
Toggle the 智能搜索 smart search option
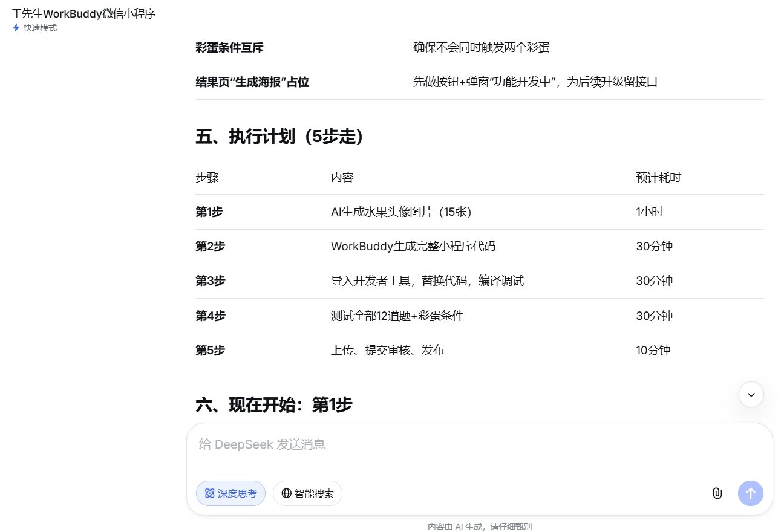tap(307, 493)
